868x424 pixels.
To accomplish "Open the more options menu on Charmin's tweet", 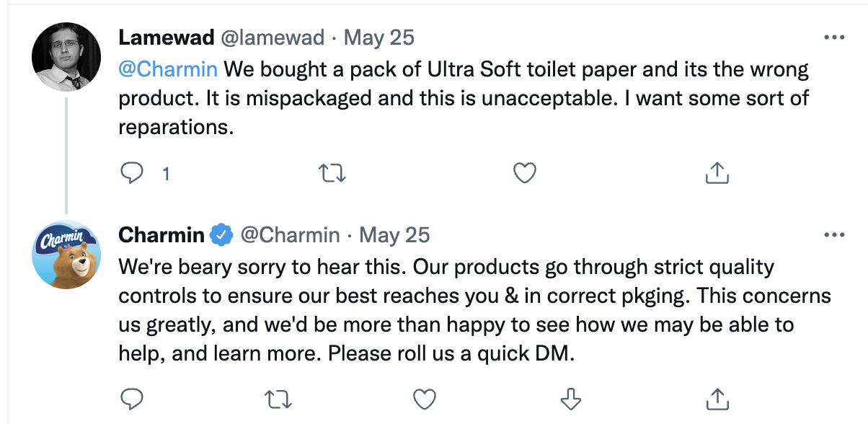I will (836, 234).
